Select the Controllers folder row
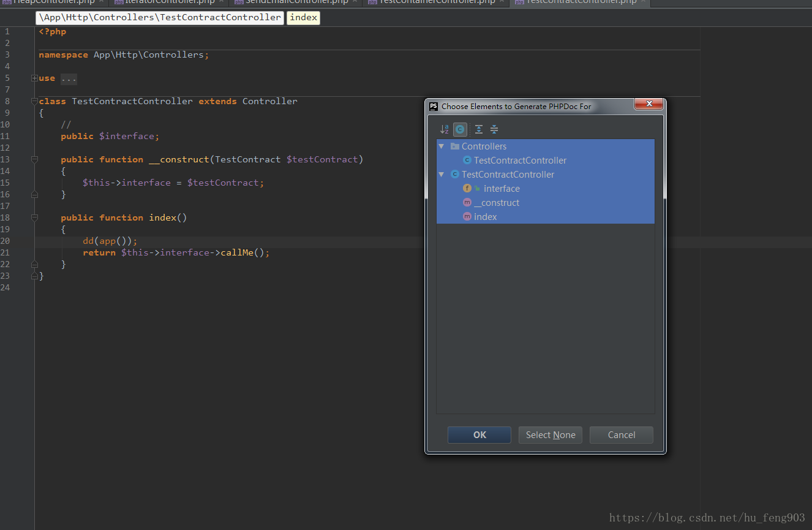 [546, 146]
